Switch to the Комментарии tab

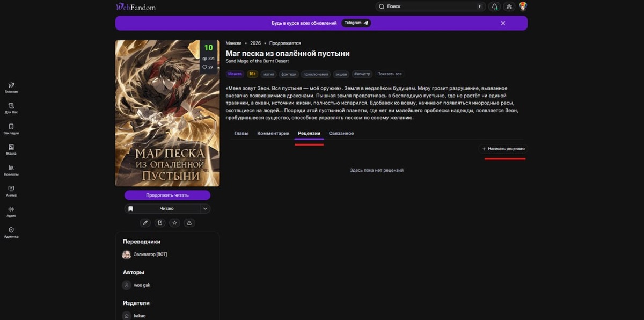[x=273, y=133]
